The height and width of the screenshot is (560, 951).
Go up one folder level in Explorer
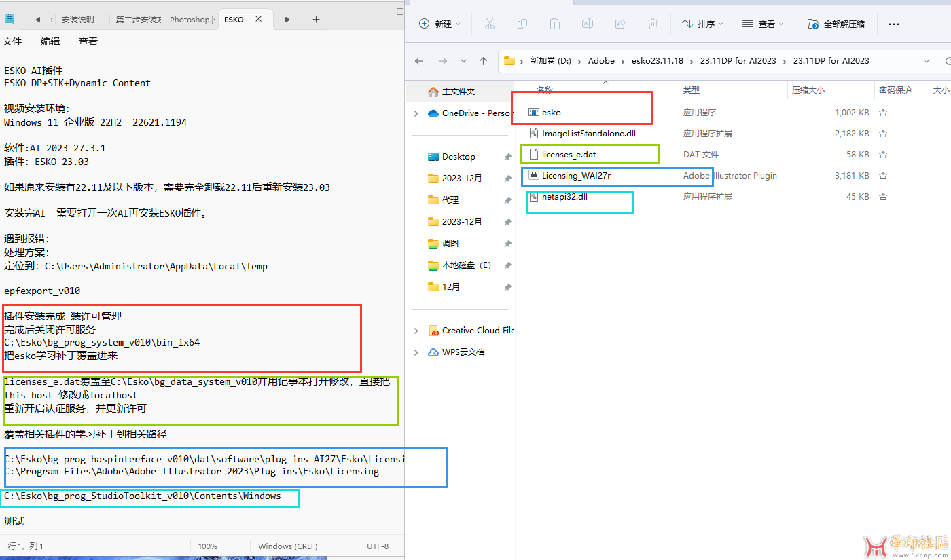tap(483, 60)
